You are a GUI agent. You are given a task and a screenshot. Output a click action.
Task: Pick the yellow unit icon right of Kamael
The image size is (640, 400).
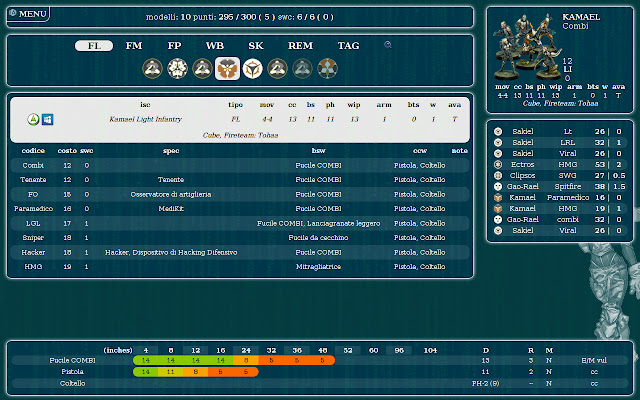tap(252, 68)
